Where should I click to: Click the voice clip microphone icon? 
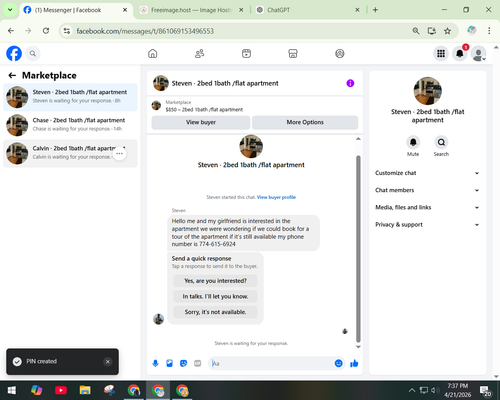click(155, 363)
